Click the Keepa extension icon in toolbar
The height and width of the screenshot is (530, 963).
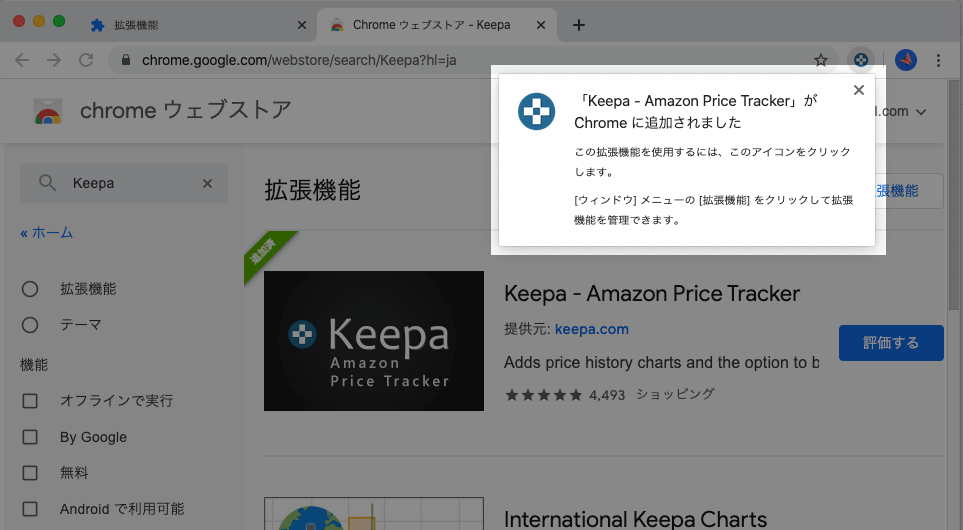pyautogui.click(x=858, y=60)
